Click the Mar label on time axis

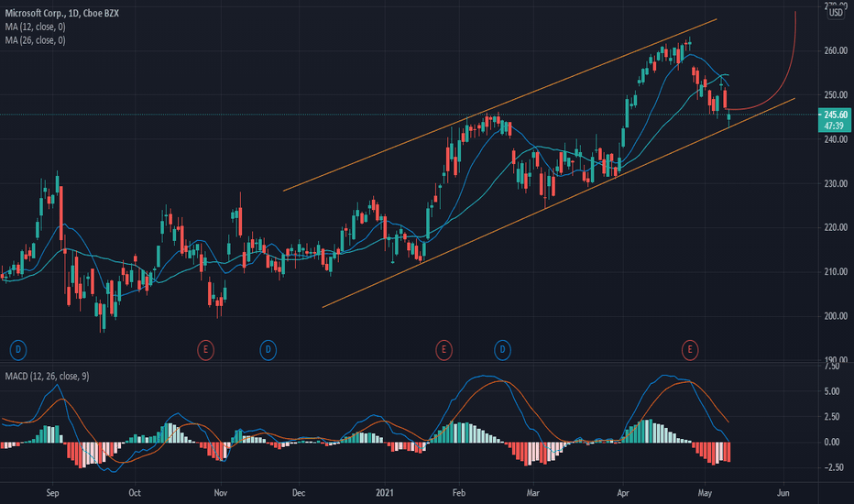(x=532, y=493)
